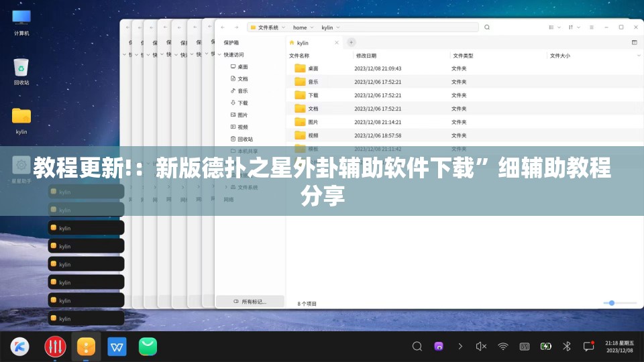Select the 桌面 folder row

tap(464, 68)
